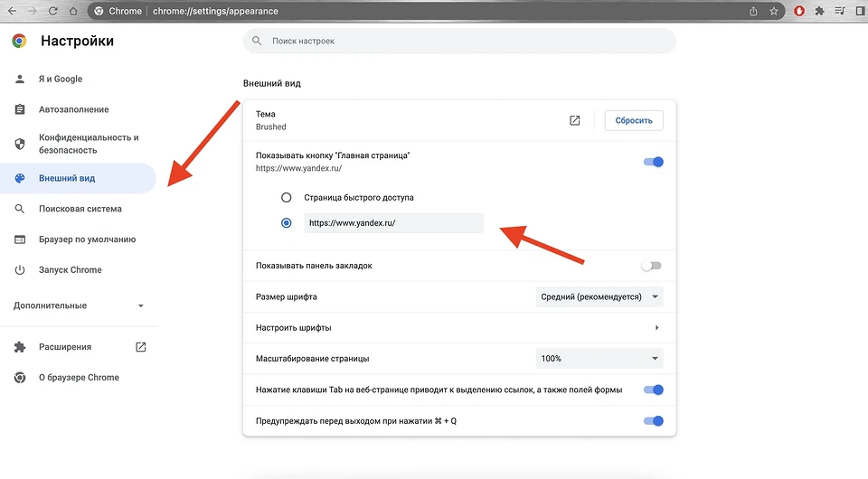Open Customize fonts settings
Image resolution: width=868 pixels, height=479 pixels.
tap(458, 327)
